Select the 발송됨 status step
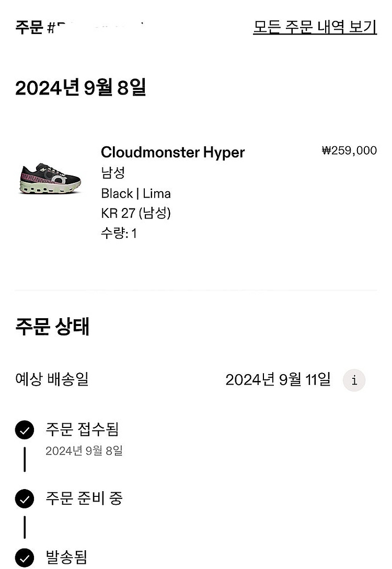The height and width of the screenshot is (569, 392). (66, 557)
